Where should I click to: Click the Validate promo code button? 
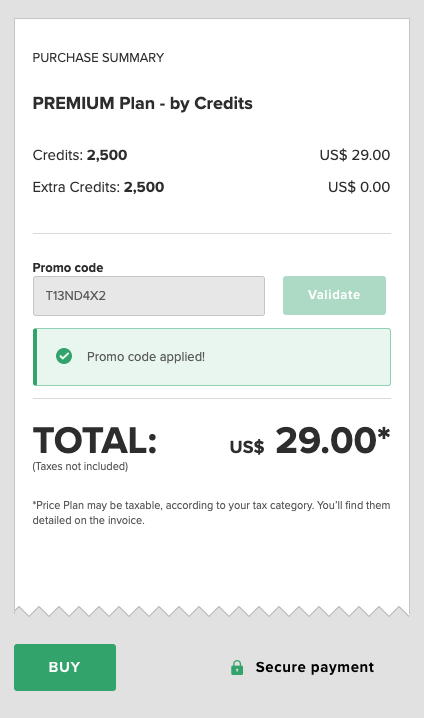[x=334, y=295]
